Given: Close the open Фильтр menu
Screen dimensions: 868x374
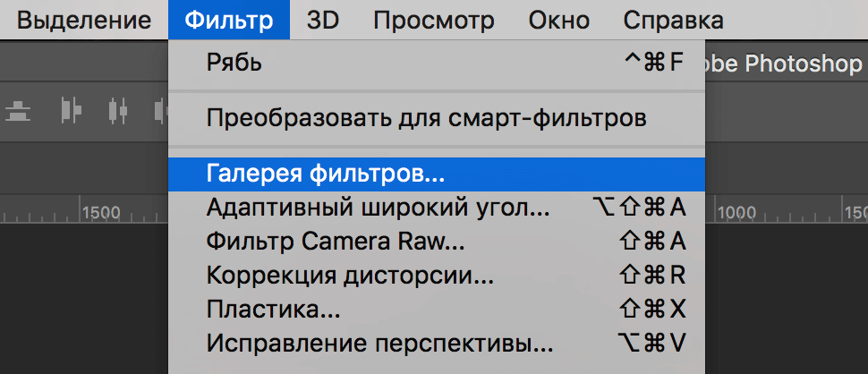Looking at the screenshot, I should click(x=228, y=20).
